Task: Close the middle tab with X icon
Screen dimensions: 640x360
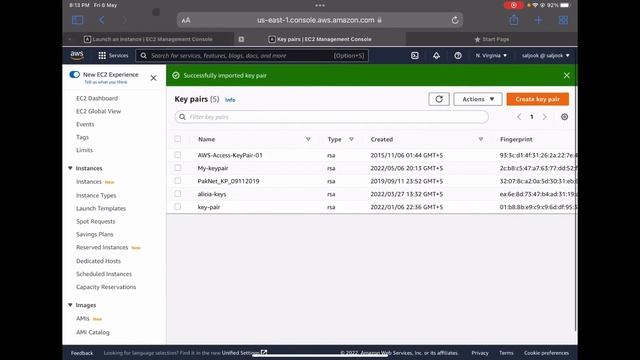Action: (241, 39)
